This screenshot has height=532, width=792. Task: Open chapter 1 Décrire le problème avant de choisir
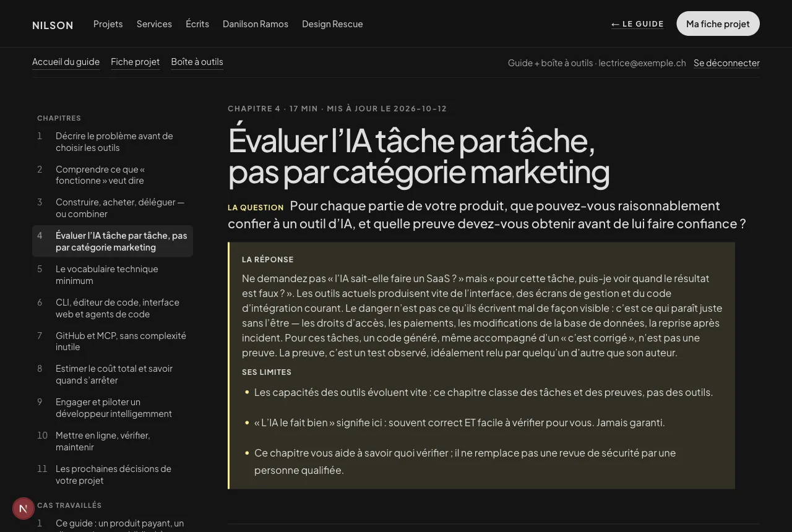(x=113, y=142)
